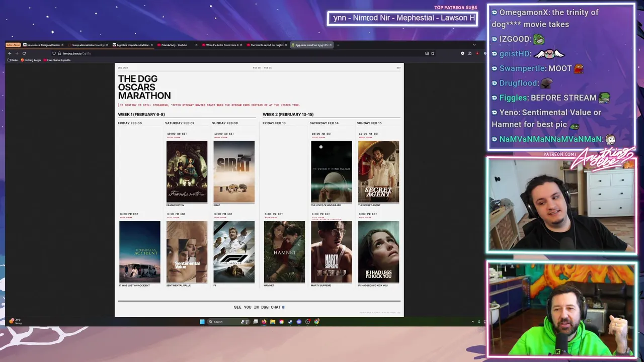Click the If I Had Legs I'd Kick You poster
Screen dimensions: 644x362
[378, 252]
